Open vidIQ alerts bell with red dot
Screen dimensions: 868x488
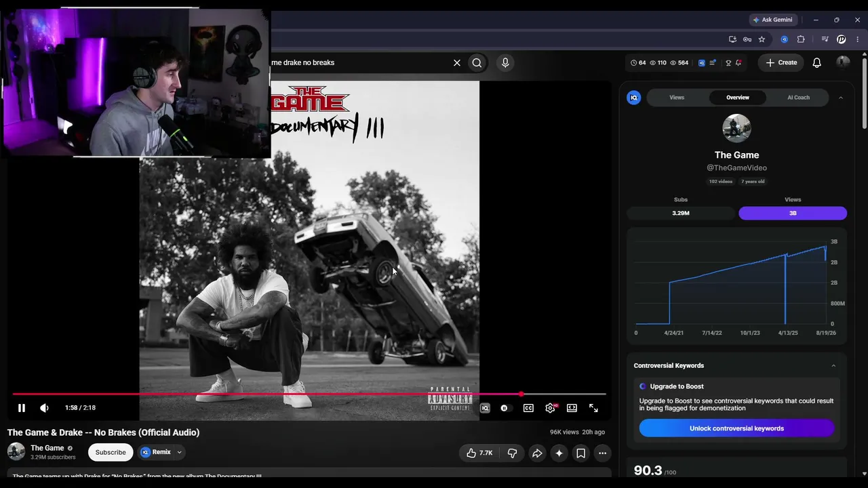point(738,62)
